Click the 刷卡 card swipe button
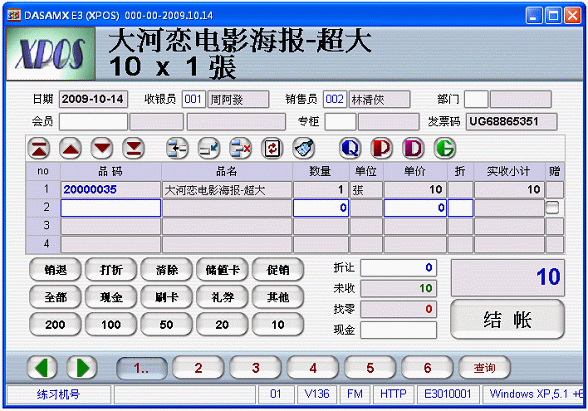Image resolution: width=588 pixels, height=411 pixels. coord(166,297)
